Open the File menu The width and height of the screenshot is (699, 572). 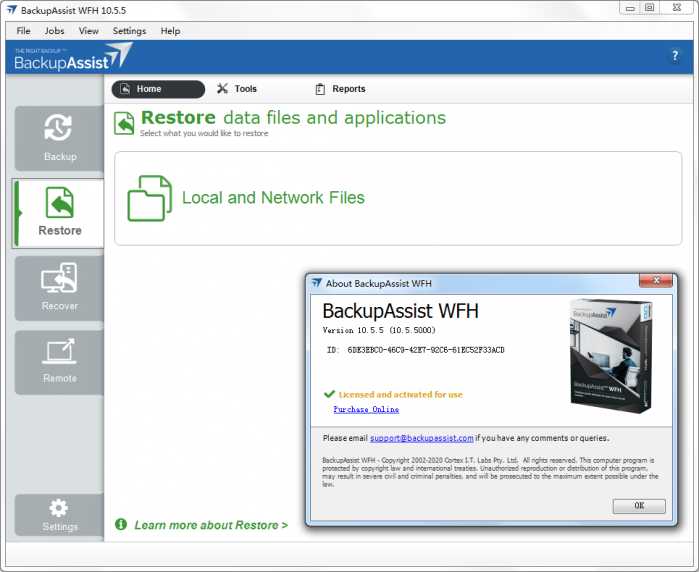pos(23,31)
